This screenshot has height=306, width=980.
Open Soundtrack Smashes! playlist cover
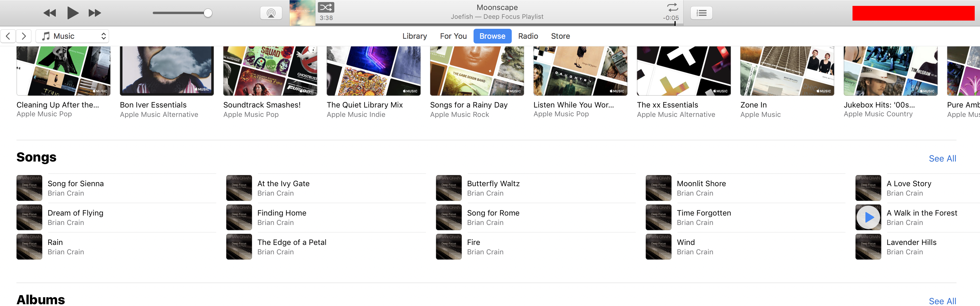[270, 71]
